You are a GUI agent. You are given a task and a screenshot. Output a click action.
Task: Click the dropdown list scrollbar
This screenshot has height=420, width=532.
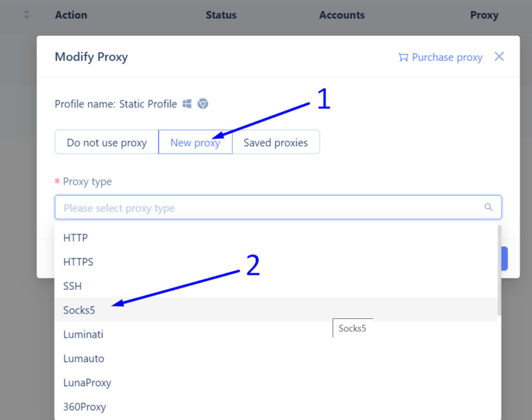499,270
